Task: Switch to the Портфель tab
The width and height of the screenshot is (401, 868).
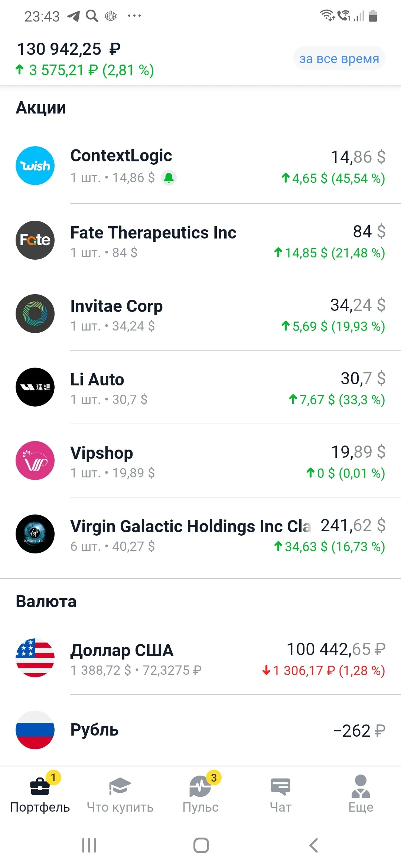Action: 40,794
